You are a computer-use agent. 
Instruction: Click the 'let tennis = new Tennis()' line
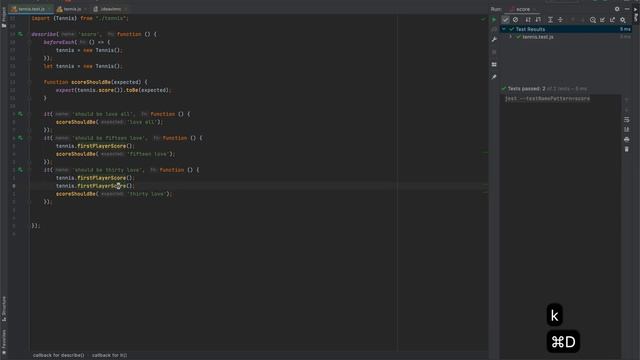coord(83,66)
